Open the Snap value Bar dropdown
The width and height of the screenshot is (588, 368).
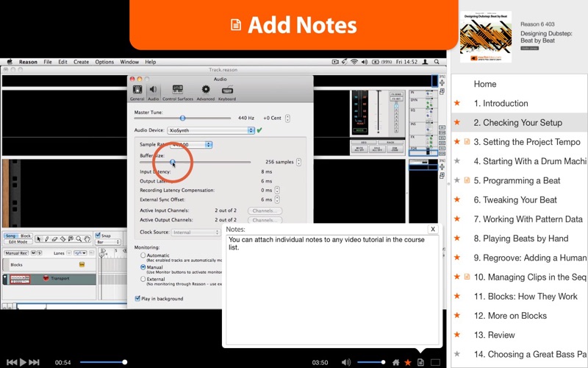[108, 242]
